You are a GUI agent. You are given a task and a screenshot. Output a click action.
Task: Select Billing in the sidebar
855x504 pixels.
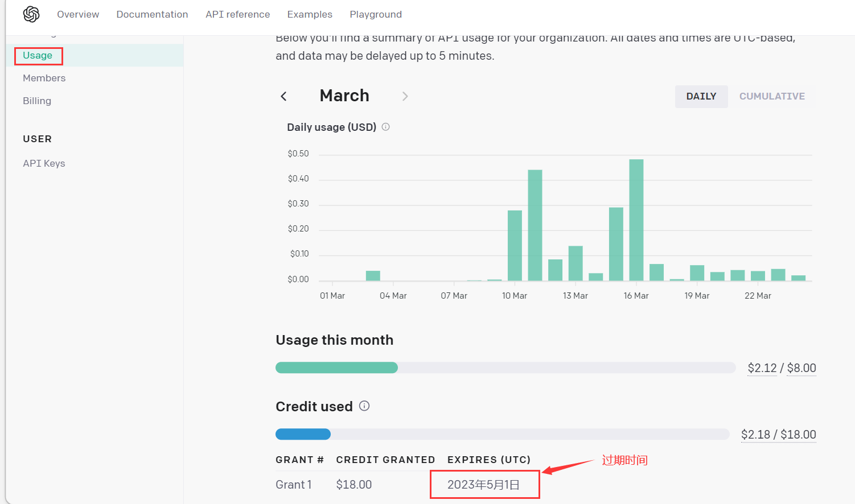pyautogui.click(x=37, y=101)
